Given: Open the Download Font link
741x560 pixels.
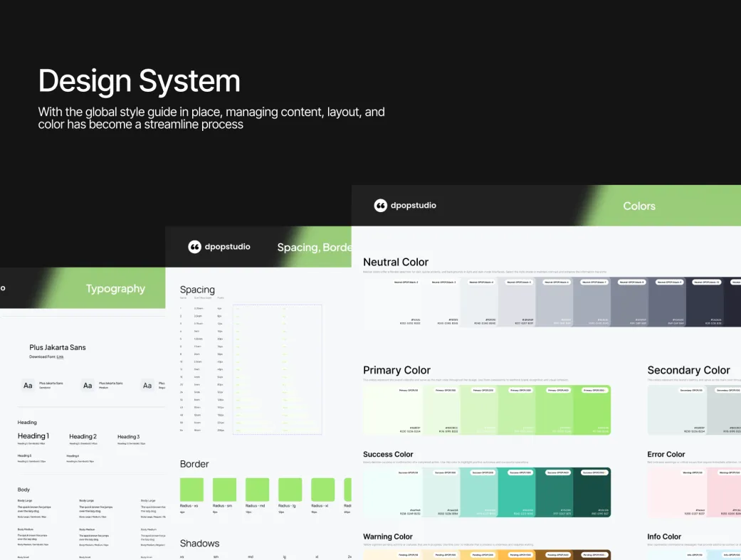Looking at the screenshot, I should [60, 356].
